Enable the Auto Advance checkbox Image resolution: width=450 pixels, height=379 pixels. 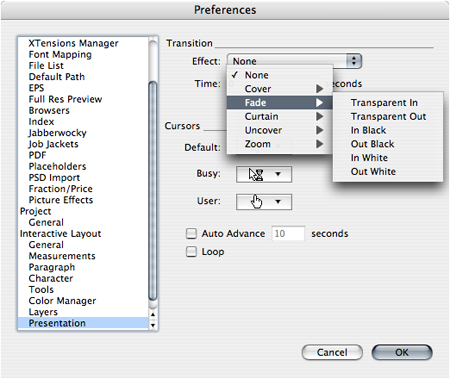pos(191,234)
